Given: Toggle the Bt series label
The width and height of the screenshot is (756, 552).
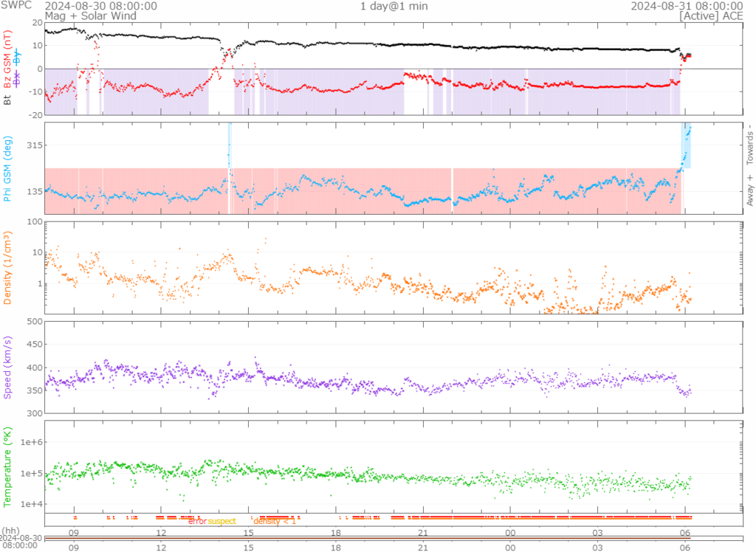Looking at the screenshot, I should (x=7, y=99).
